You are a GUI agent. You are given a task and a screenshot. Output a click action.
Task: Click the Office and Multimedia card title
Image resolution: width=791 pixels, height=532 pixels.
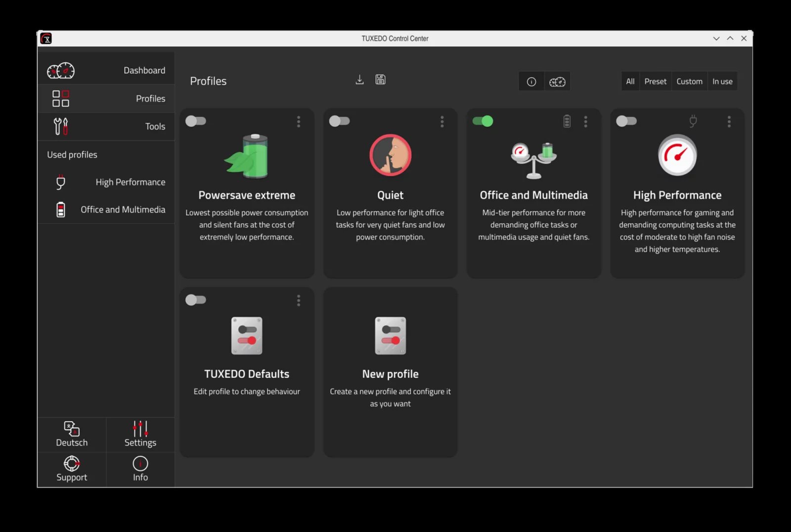[x=534, y=195]
